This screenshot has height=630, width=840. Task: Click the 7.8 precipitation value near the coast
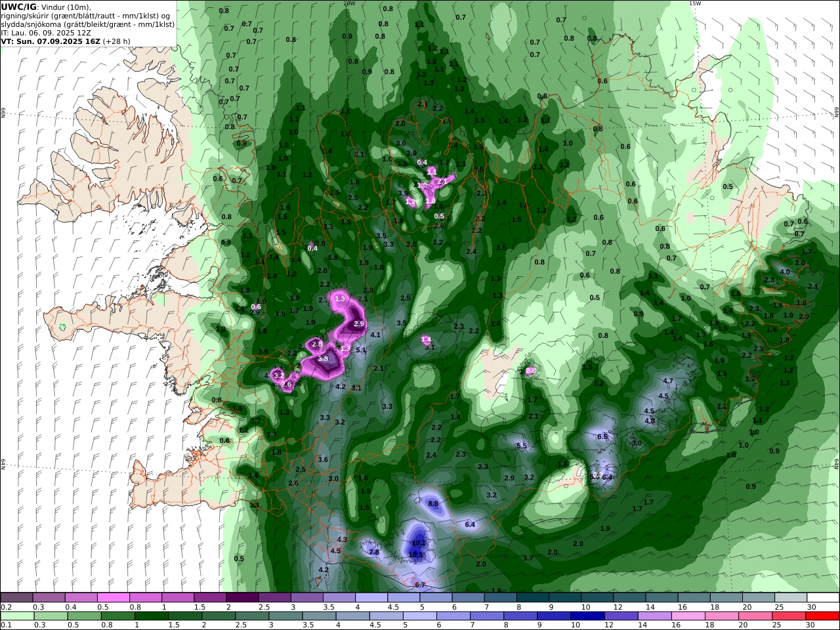[x=374, y=552]
